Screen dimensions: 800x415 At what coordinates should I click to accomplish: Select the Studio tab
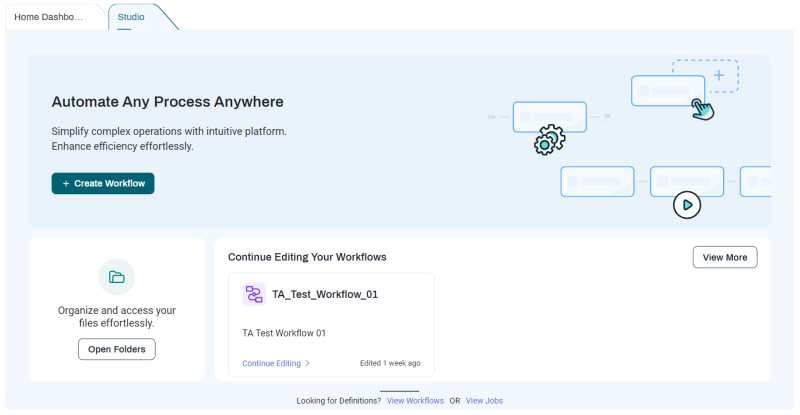tap(131, 17)
